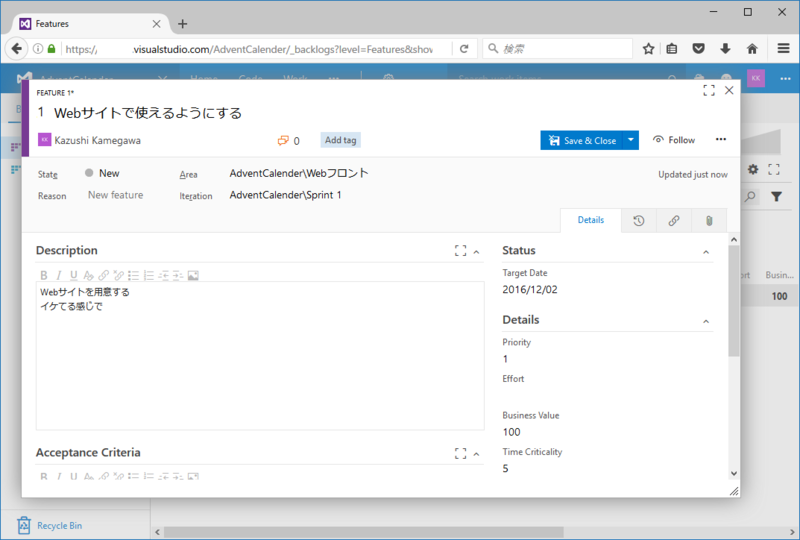This screenshot has width=800, height=540.
Task: Maximize the Acceptance Criteria section
Action: 460,453
